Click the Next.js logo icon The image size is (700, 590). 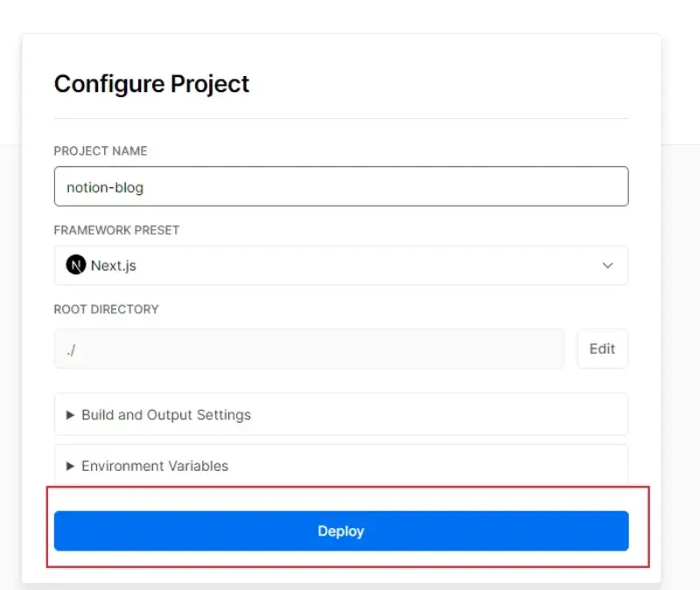point(77,265)
